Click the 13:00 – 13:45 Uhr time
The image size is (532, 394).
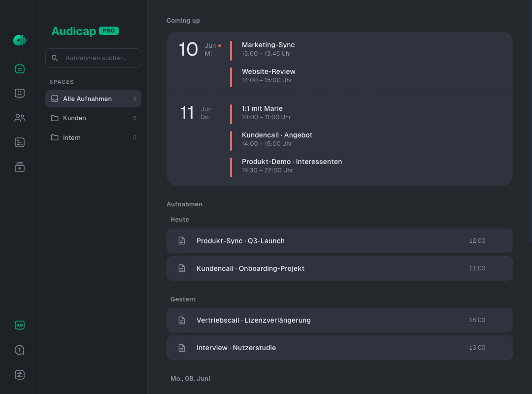266,54
